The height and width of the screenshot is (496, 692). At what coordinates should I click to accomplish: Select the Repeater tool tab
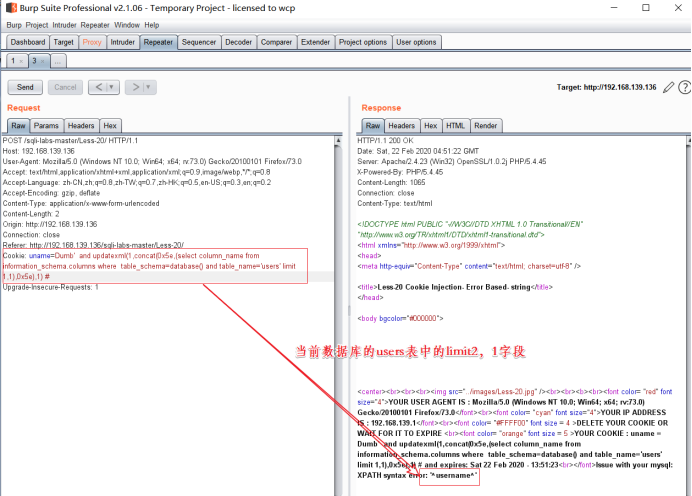click(158, 42)
